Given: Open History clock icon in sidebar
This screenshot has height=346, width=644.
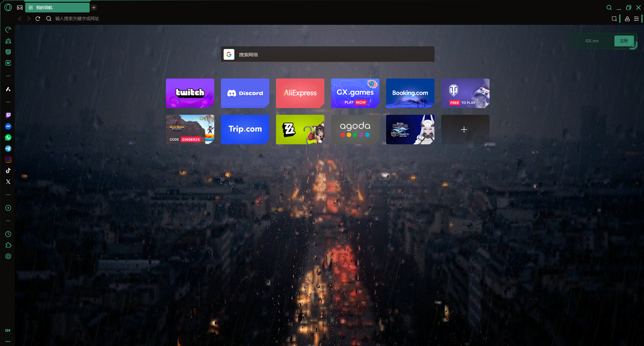Looking at the screenshot, I should pyautogui.click(x=8, y=234).
